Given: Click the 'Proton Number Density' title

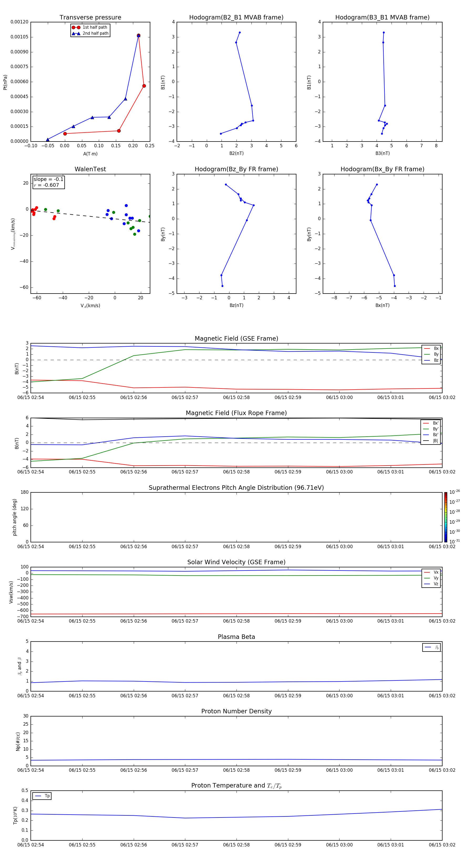Looking at the screenshot, I should [236, 711].
